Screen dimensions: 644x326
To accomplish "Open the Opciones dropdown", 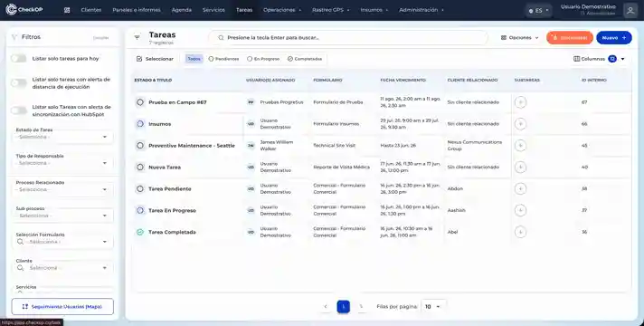I will point(520,37).
